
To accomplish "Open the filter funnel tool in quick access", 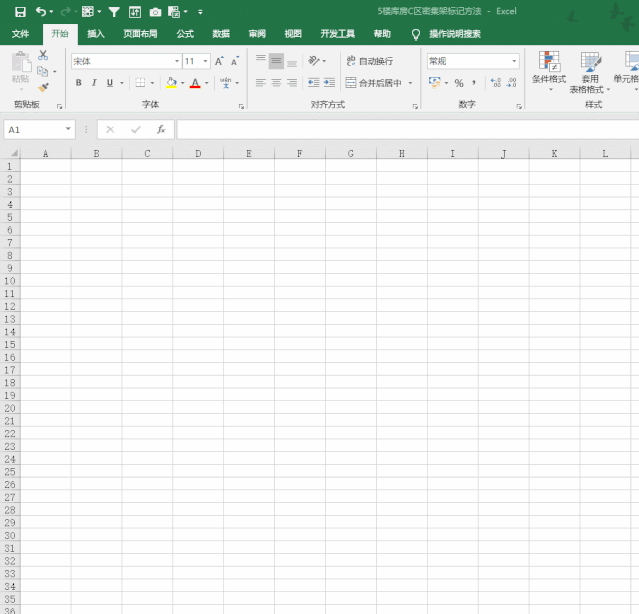I will coord(114,12).
